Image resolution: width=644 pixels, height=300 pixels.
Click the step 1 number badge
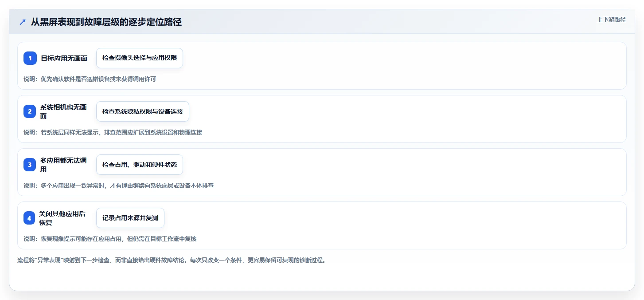[30, 58]
